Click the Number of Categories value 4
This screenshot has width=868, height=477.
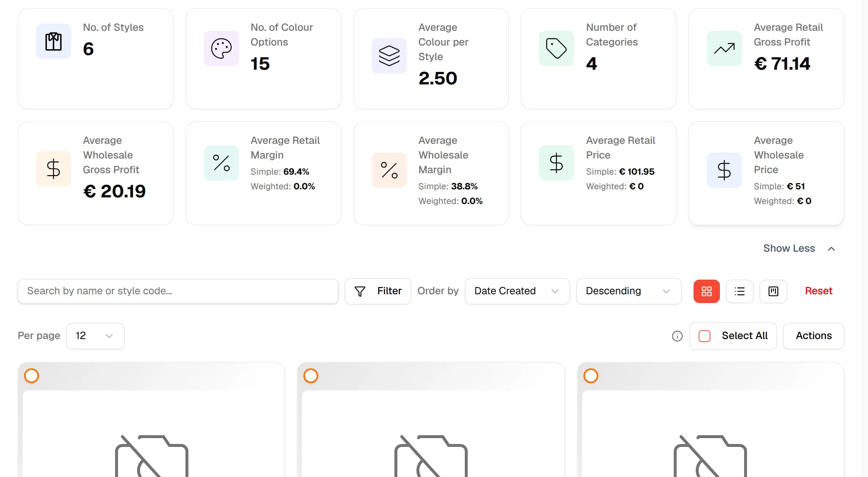592,63
